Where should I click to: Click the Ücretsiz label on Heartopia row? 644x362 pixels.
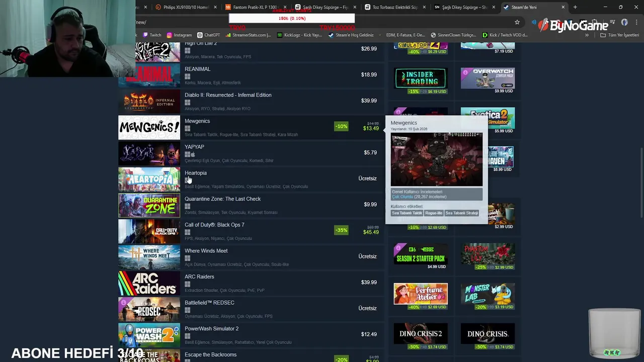[367, 178]
